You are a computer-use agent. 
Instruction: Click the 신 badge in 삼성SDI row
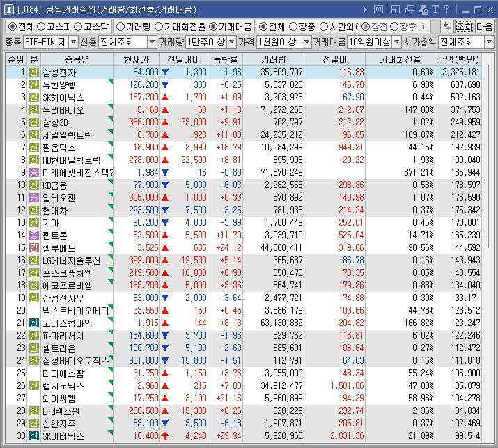click(x=34, y=123)
